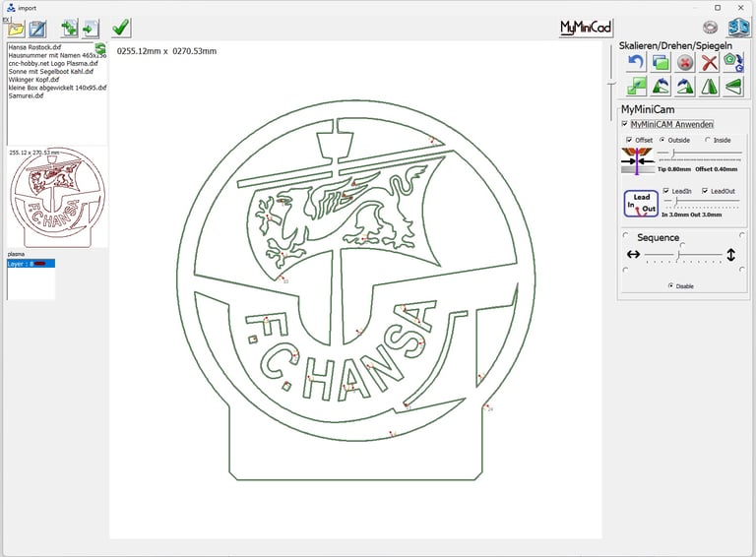The height and width of the screenshot is (557, 756).
Task: Select Wikinger Kopf.dxf
Action: tap(33, 80)
